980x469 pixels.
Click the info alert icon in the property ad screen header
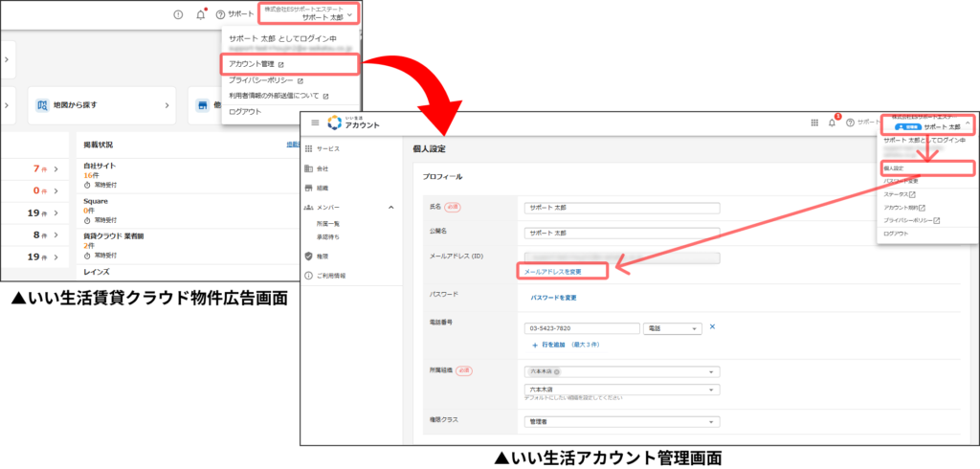pyautogui.click(x=178, y=14)
